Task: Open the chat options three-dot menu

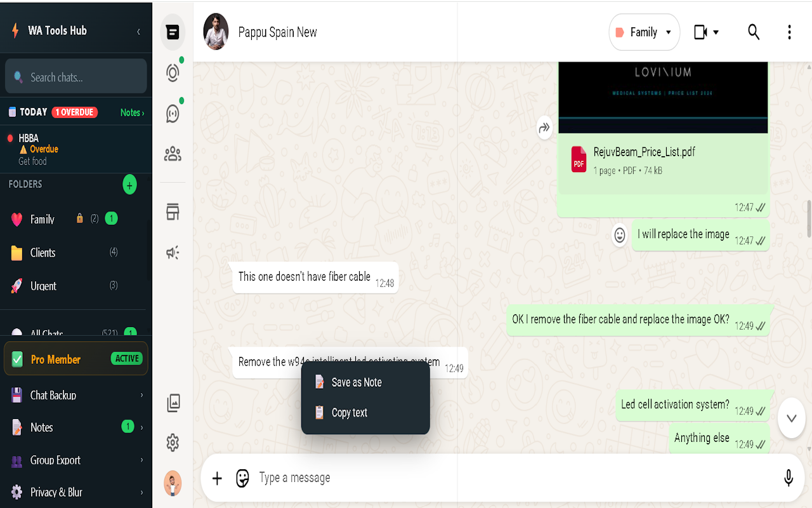Action: [x=789, y=32]
